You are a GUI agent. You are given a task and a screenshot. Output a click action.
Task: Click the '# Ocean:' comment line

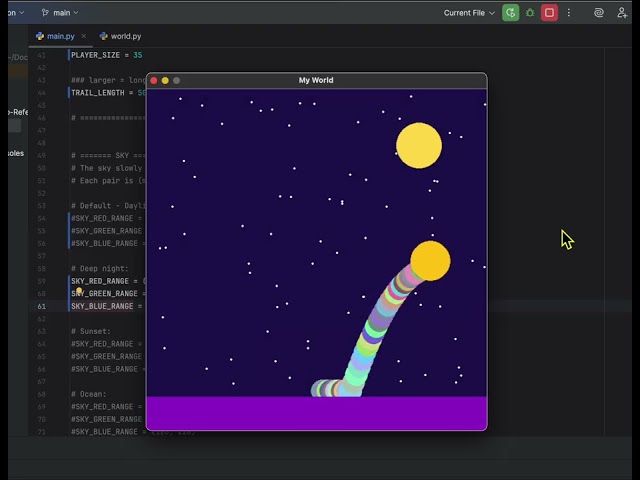pos(89,394)
